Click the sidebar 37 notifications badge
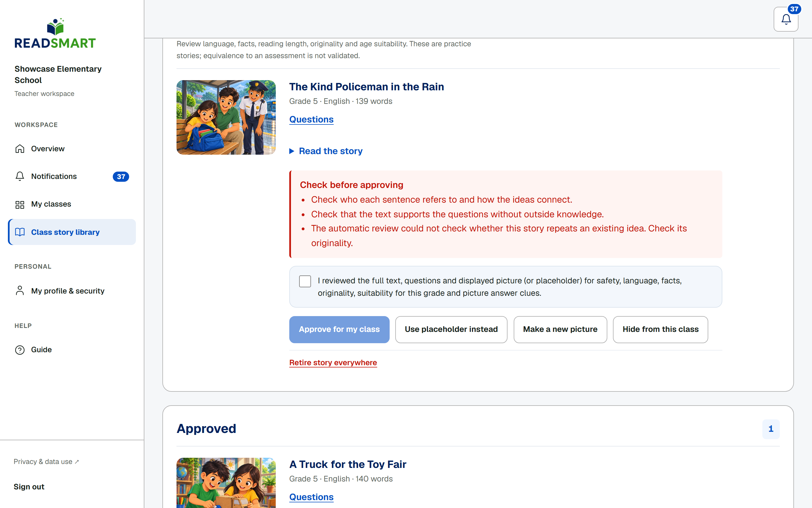The image size is (812, 508). (x=121, y=177)
